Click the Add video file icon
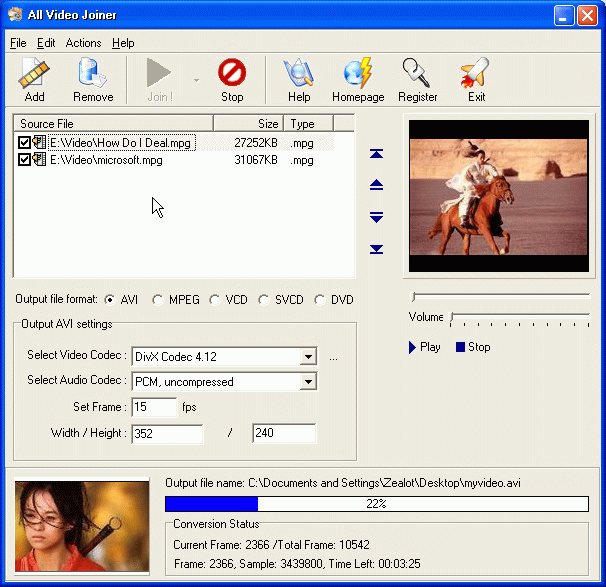 click(x=34, y=73)
